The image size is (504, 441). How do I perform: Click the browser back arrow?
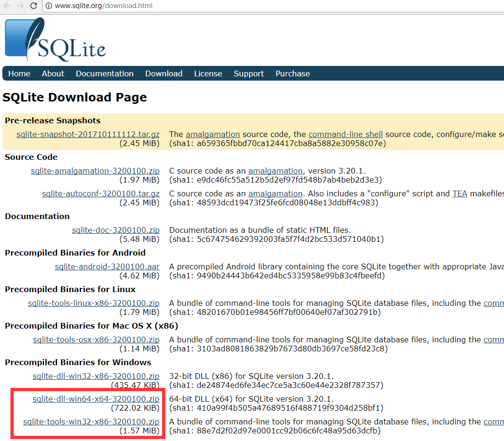(7, 6)
